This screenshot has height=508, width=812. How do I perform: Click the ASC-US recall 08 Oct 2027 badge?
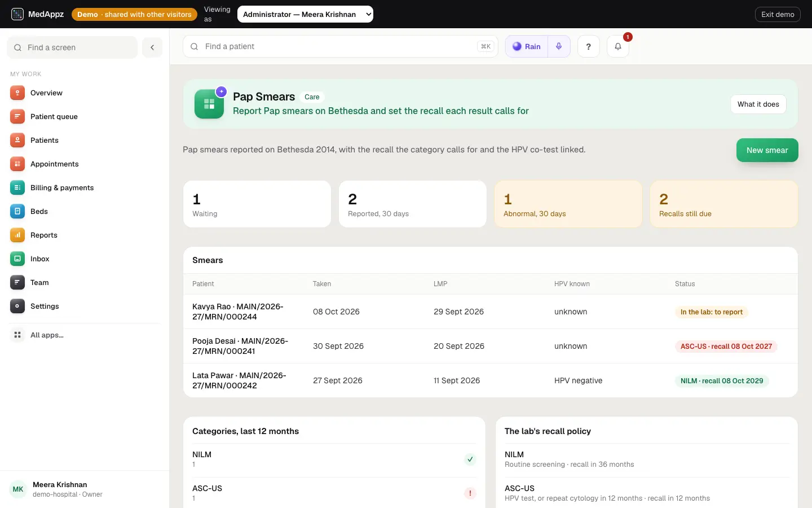click(726, 347)
